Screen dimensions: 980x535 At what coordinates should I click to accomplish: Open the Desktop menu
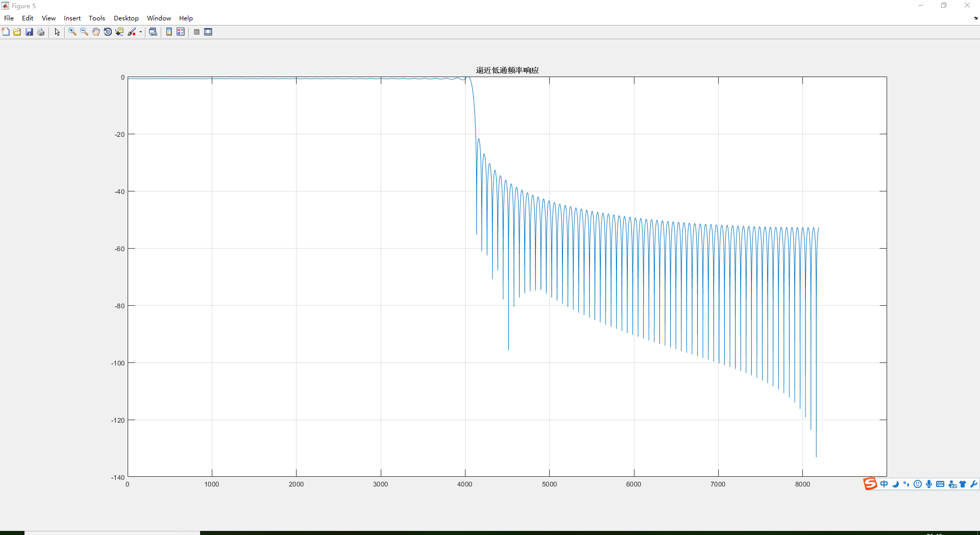coord(126,18)
